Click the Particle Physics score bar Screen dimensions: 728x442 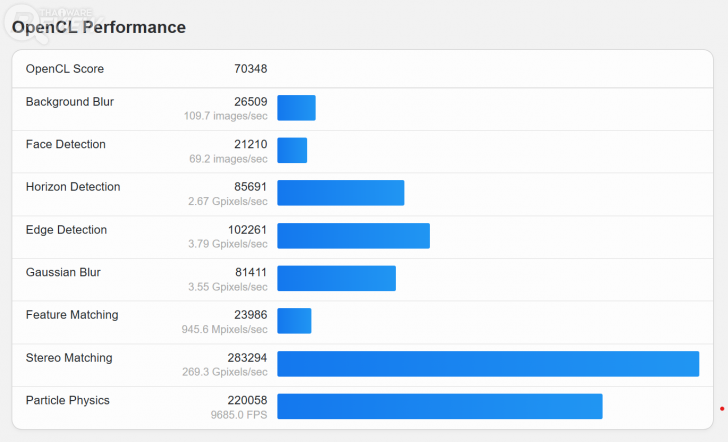[440, 406]
